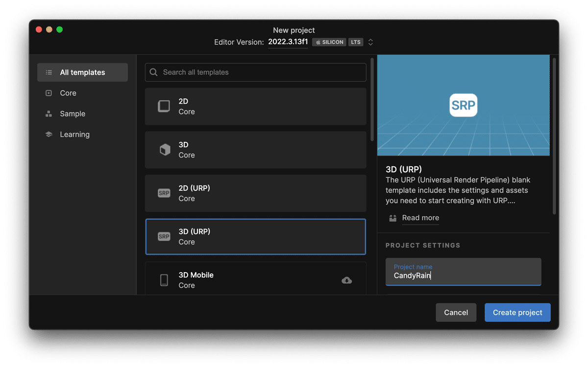Open the editor version selector arrows
This screenshot has height=368, width=588.
[x=370, y=42]
